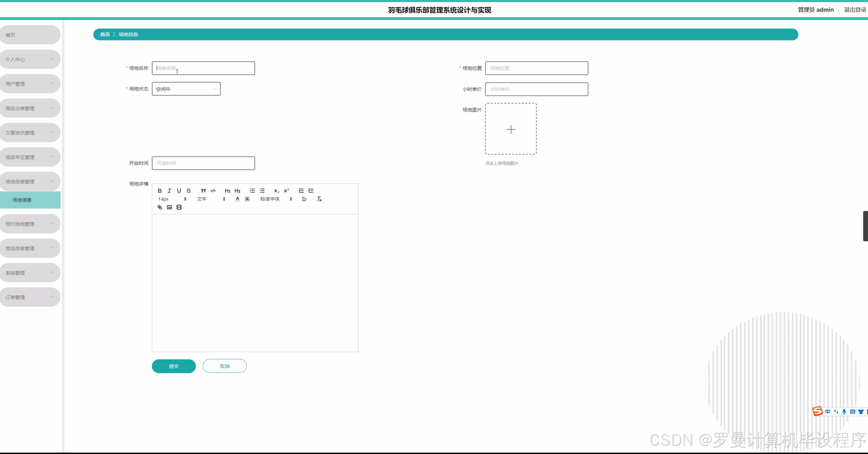Toggle strikethrough formatting in the editor

point(189,191)
